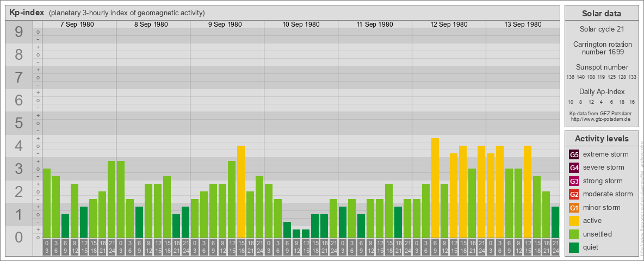Viewport: 644px width, 261px height.
Task: Click the 12 Sep 1980 date header
Action: click(449, 24)
